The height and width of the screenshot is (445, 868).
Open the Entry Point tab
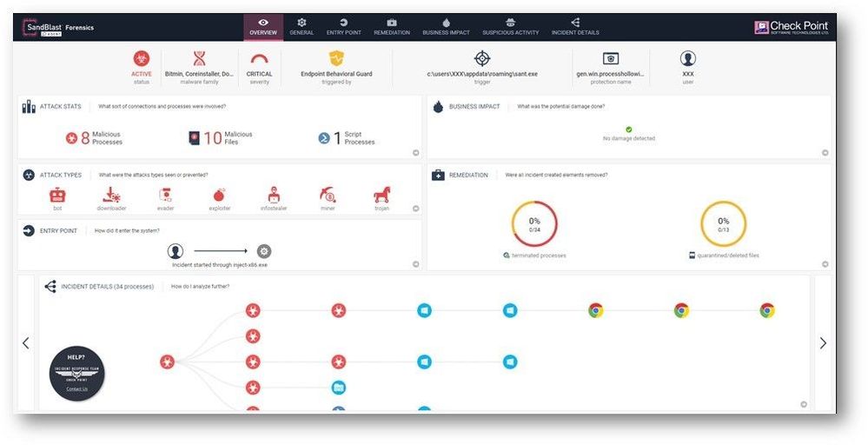344,26
